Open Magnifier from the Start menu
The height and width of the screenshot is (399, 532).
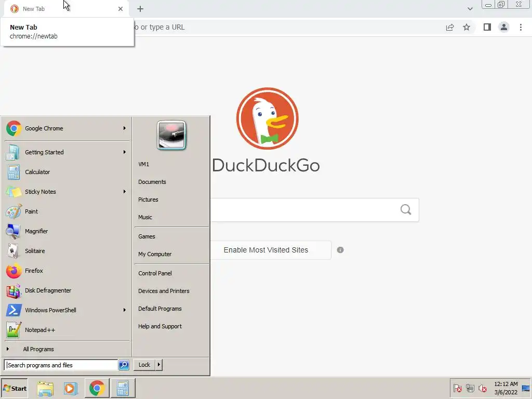tap(66, 231)
